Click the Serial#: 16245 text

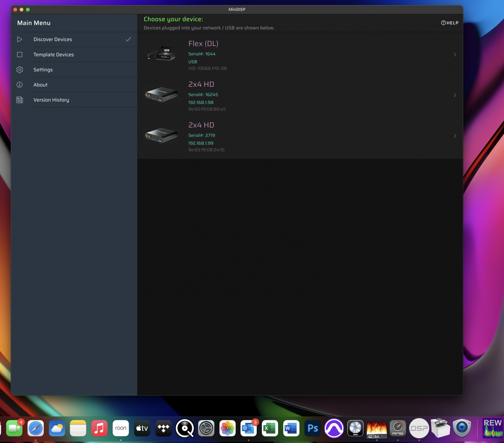pyautogui.click(x=203, y=95)
